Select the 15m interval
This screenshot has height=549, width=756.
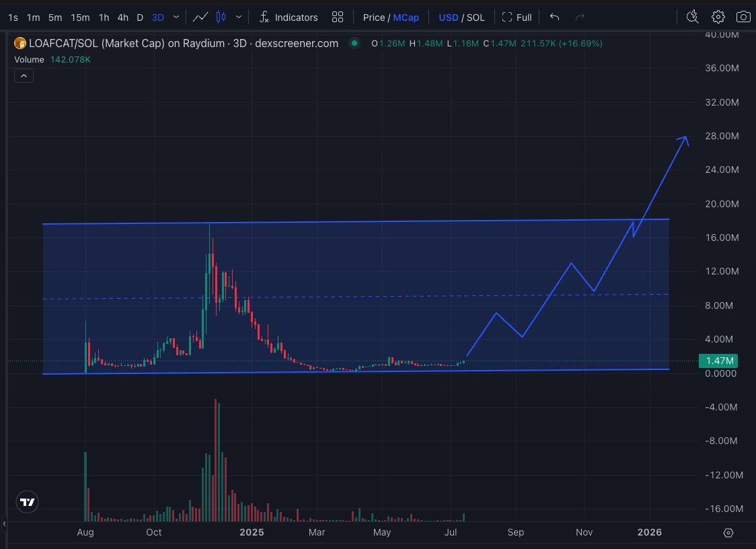(80, 17)
